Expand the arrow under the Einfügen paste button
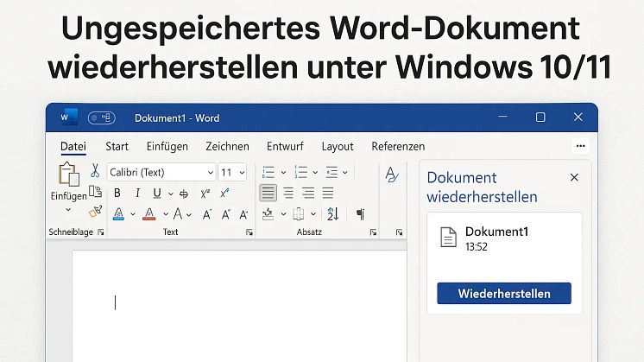The image size is (644, 362). tap(68, 210)
